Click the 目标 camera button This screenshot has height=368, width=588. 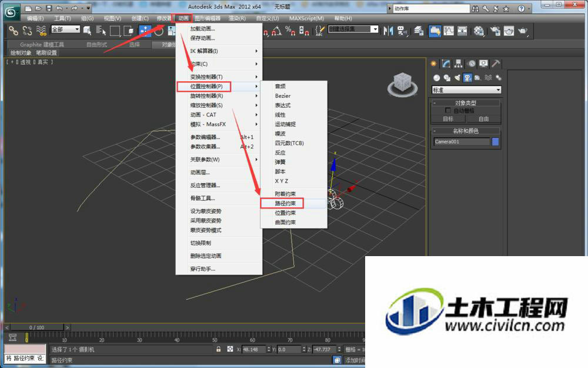(448, 119)
